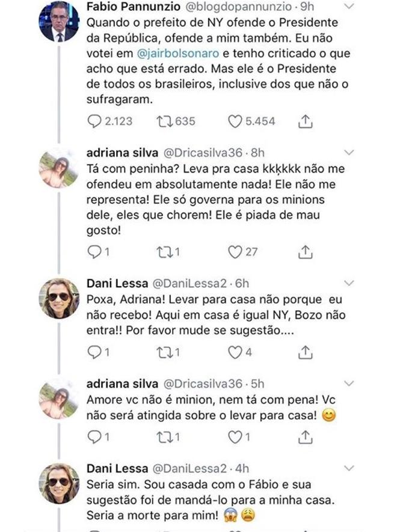Reply to adriana silva's 'Tá com peninha' tweet

tap(94, 252)
